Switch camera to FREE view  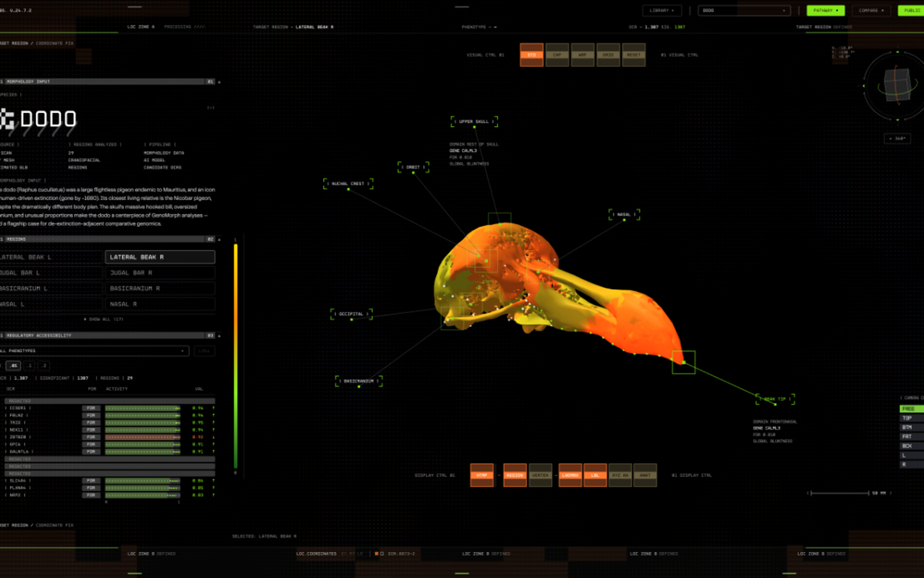click(x=912, y=409)
